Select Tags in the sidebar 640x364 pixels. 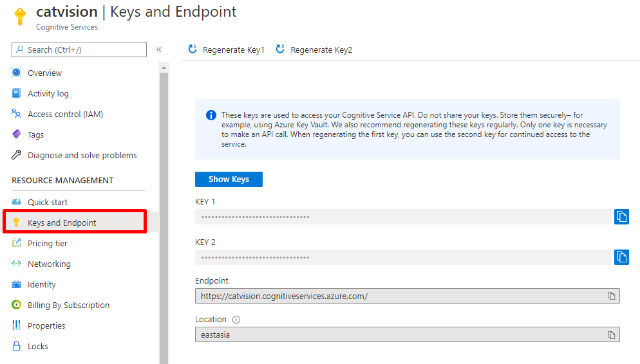point(35,134)
